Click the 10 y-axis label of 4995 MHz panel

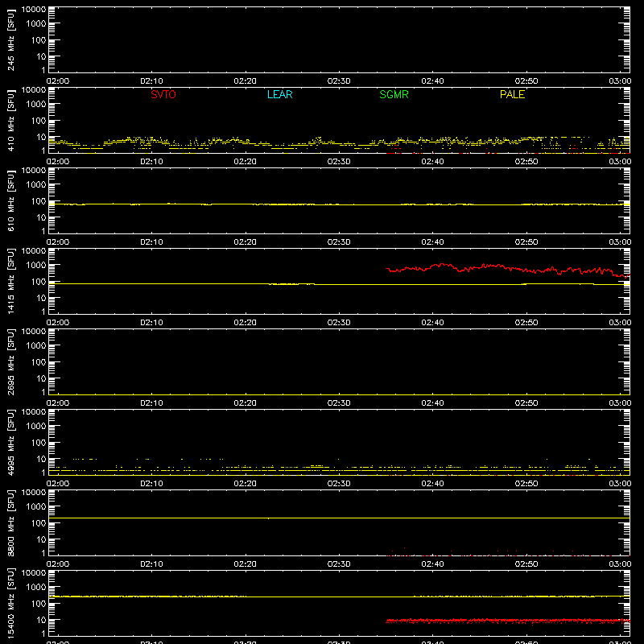point(41,459)
